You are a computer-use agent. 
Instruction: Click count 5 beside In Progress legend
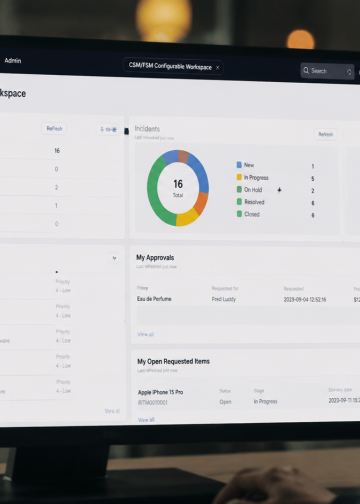(313, 179)
